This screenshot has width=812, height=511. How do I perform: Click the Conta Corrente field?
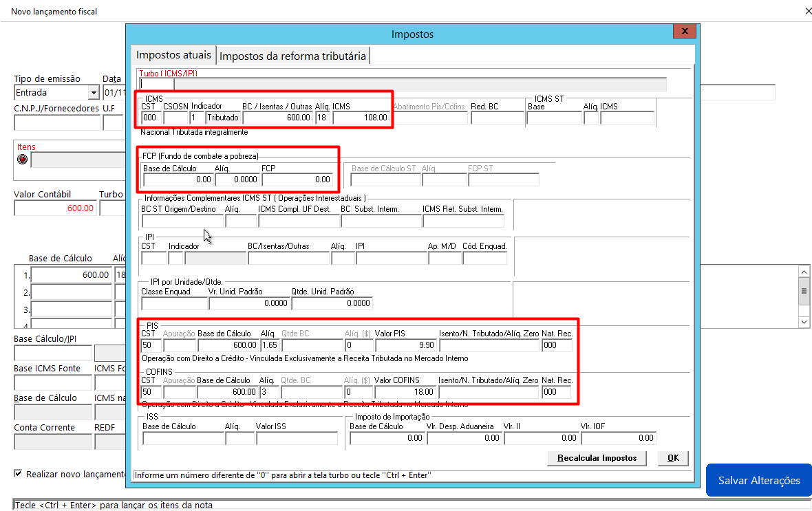(53, 442)
